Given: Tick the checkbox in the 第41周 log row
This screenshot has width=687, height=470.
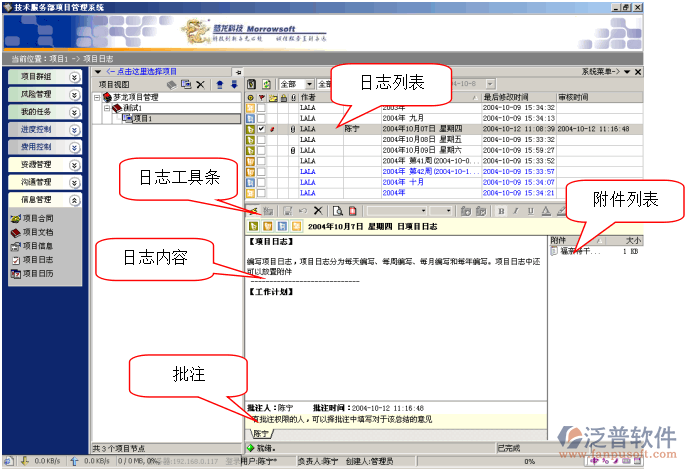Looking at the screenshot, I should (x=261, y=161).
